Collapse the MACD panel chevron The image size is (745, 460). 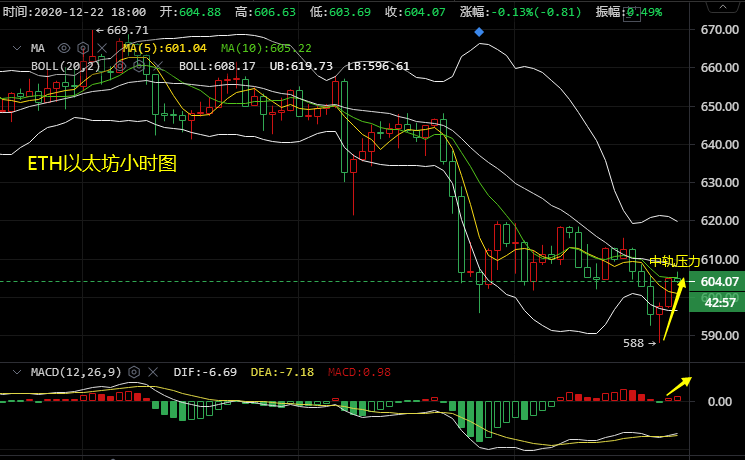(x=16, y=372)
